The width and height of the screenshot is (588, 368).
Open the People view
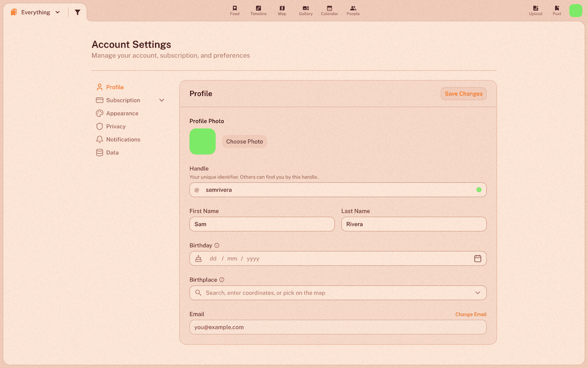353,10
